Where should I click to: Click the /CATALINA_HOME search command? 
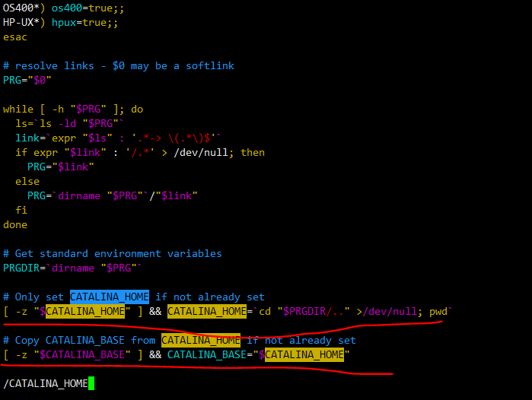(46, 383)
